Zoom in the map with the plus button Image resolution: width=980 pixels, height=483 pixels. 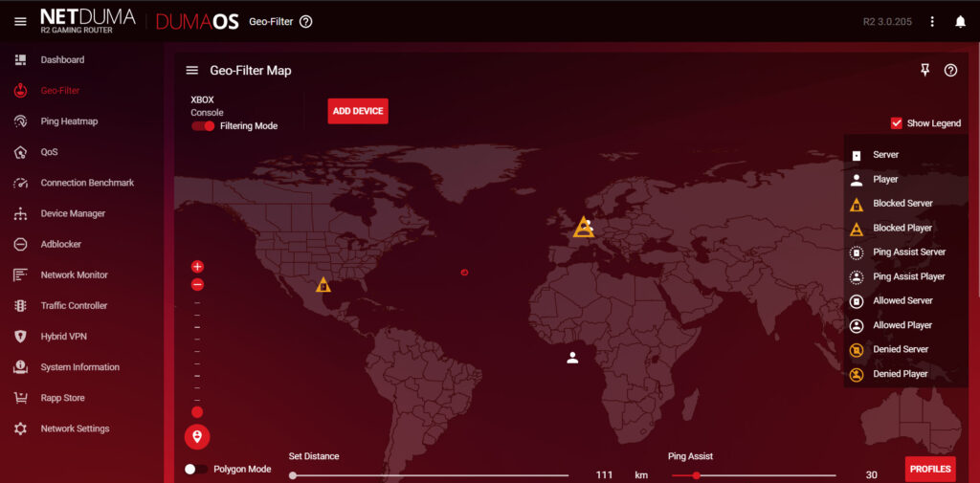click(x=197, y=267)
